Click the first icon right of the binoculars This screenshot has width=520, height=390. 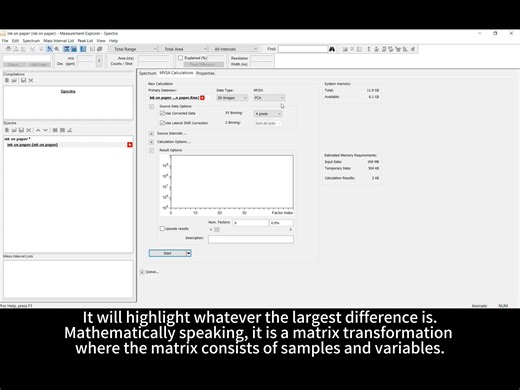[345, 49]
